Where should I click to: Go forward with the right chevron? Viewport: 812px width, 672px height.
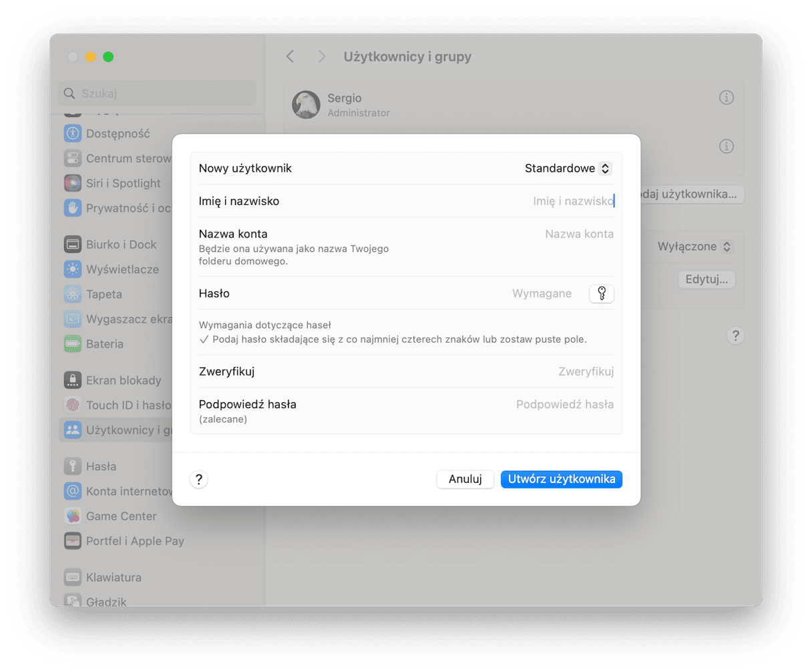(x=322, y=57)
